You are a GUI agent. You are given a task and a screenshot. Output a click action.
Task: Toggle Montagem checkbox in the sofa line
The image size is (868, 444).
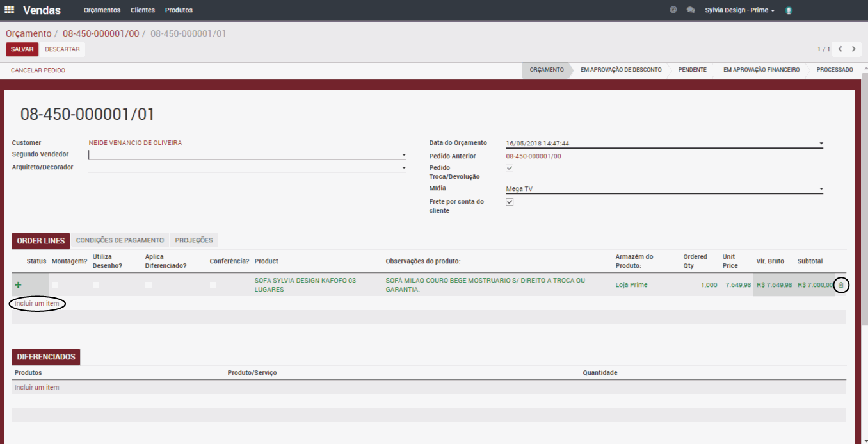coord(55,285)
